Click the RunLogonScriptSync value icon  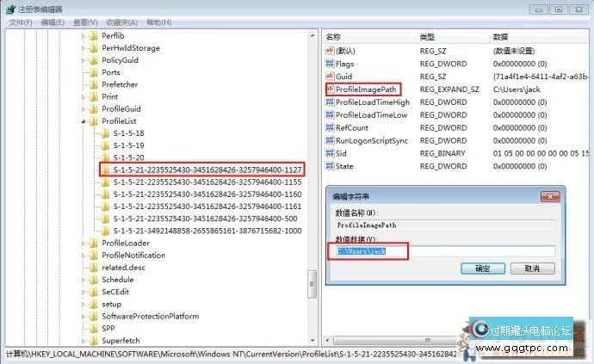[330, 140]
